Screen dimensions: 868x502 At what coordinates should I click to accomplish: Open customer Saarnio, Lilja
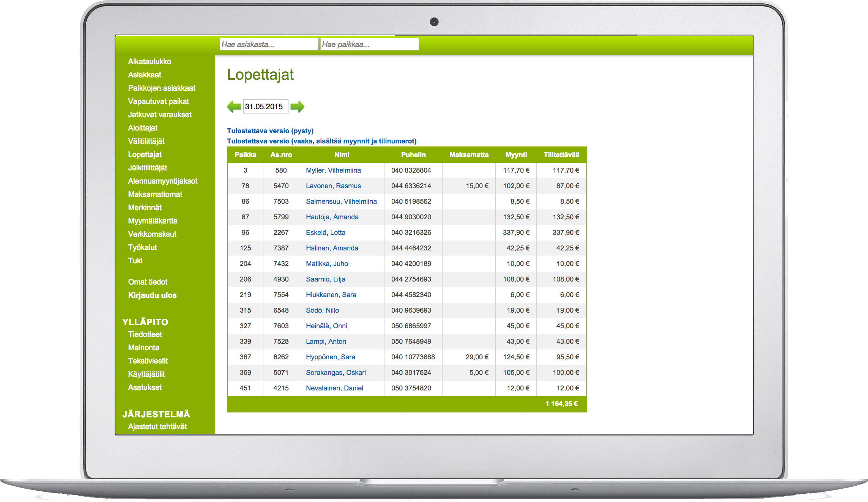click(x=326, y=279)
